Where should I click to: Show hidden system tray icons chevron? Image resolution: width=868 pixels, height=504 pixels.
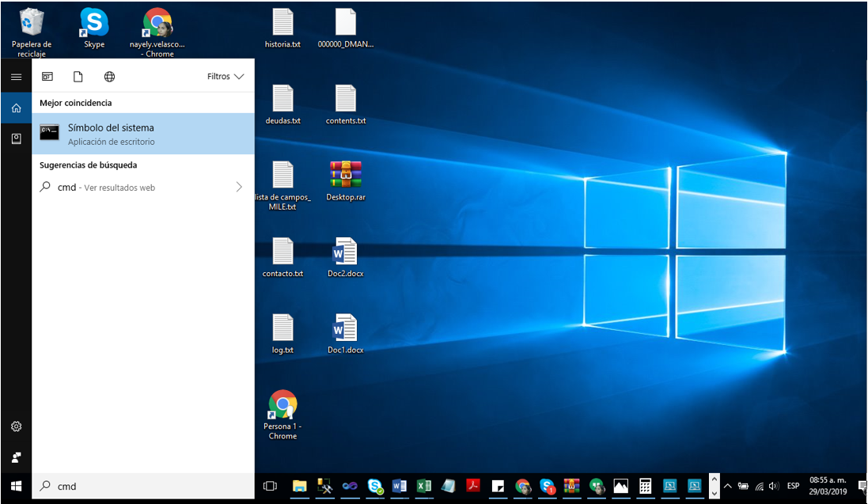(x=728, y=487)
